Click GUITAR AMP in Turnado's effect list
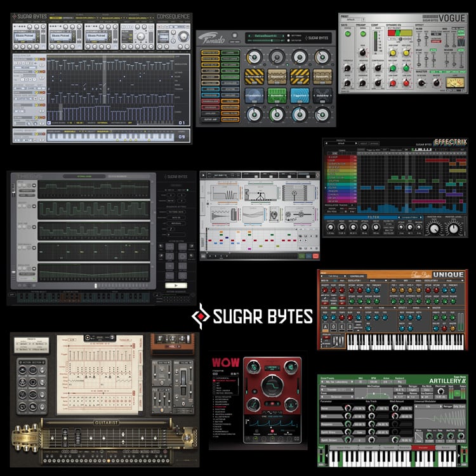 211,119
